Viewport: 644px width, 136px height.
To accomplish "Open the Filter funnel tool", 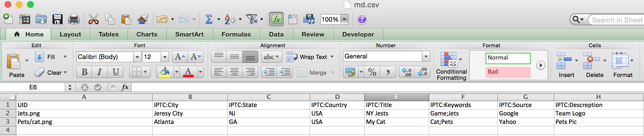I will coord(251,19).
